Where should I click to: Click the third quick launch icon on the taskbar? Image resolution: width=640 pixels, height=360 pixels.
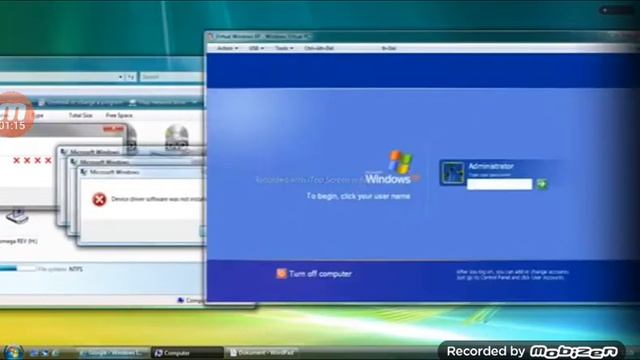tap(55, 353)
